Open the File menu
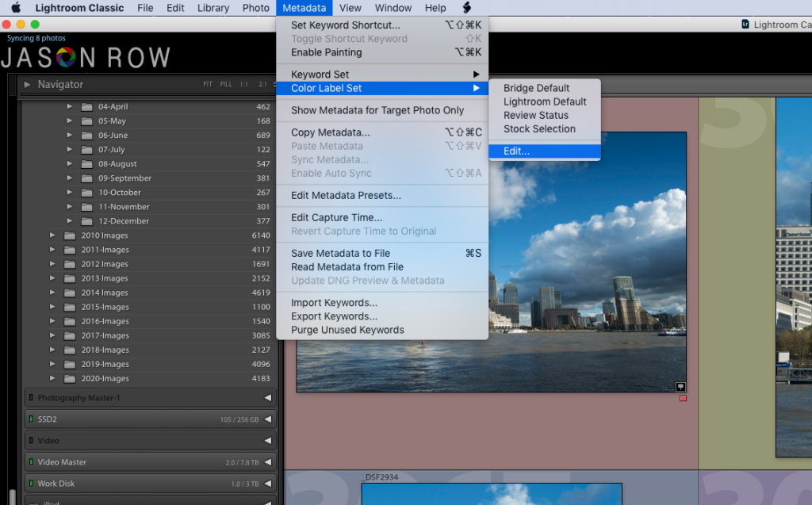The image size is (812, 505). (145, 8)
